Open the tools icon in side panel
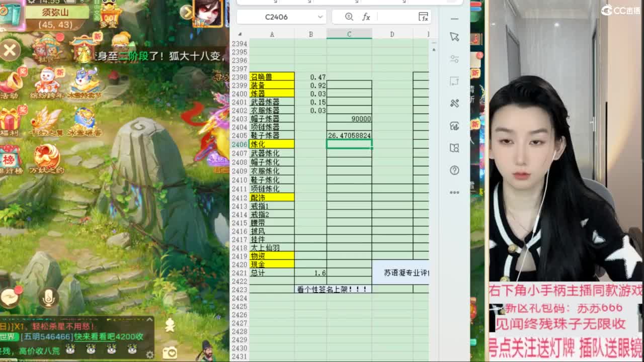Image resolution: width=644 pixels, height=362 pixels. [x=454, y=103]
